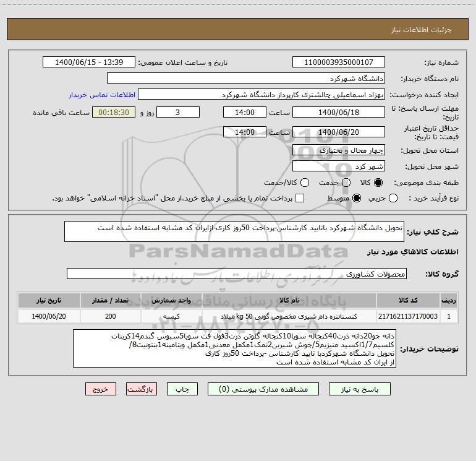476x461 pixels.
Task: Click the واحد شمارش column header
Action: (x=171, y=300)
